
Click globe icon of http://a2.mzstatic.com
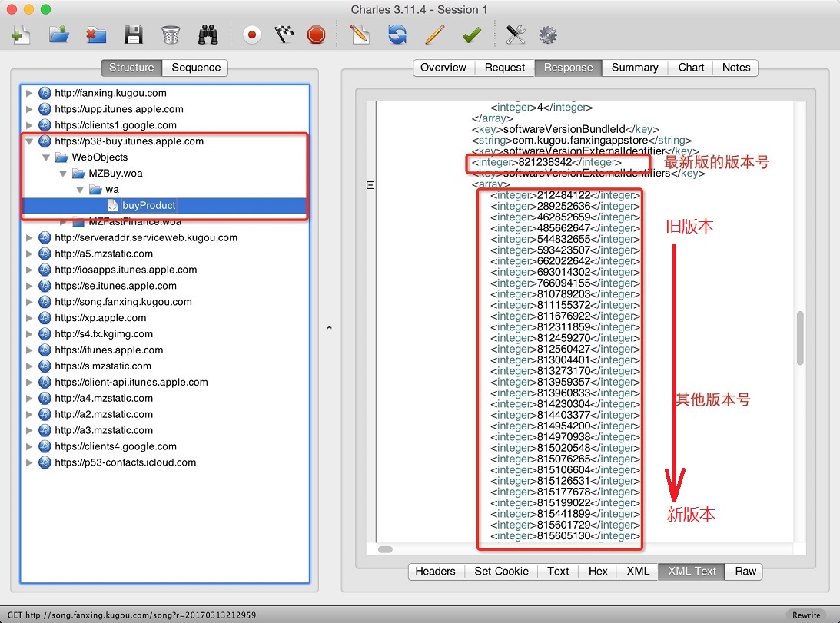45,415
